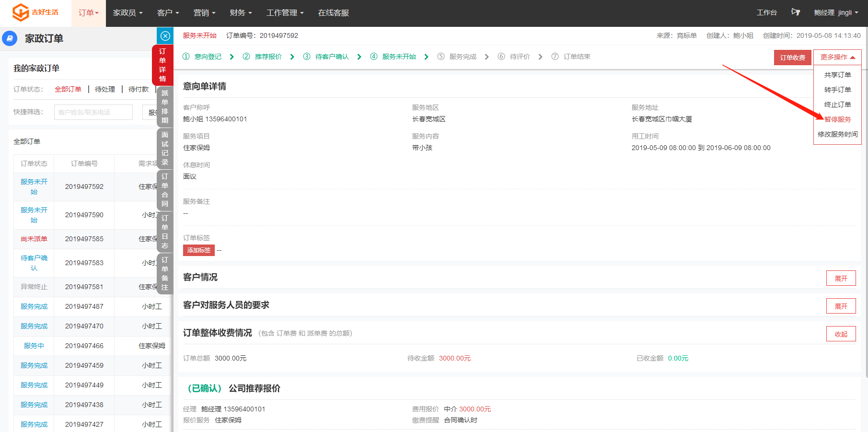
Task: Close the order detail panel with X icon
Action: 165,36
